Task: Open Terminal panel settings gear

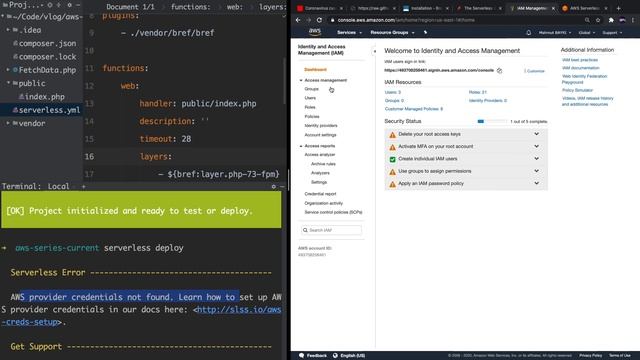Action: (x=273, y=187)
